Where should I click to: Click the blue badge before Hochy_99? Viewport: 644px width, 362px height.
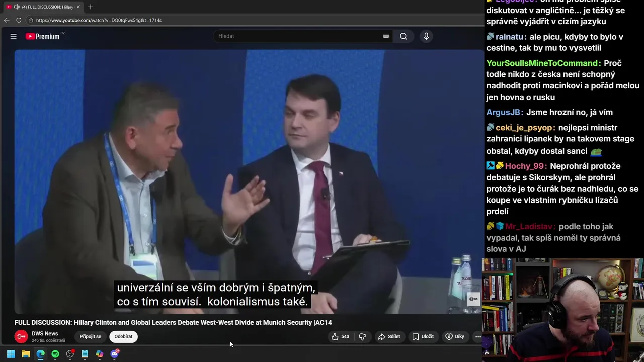coord(490,166)
